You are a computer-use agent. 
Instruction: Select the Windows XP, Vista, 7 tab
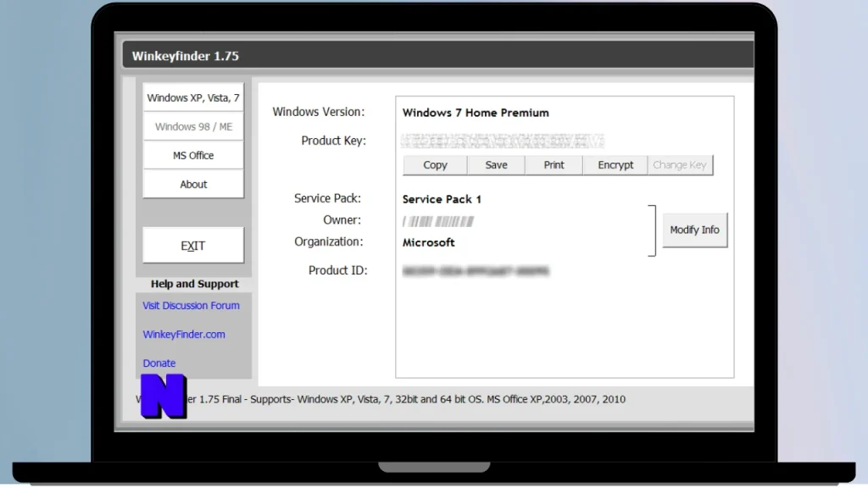click(x=193, y=98)
